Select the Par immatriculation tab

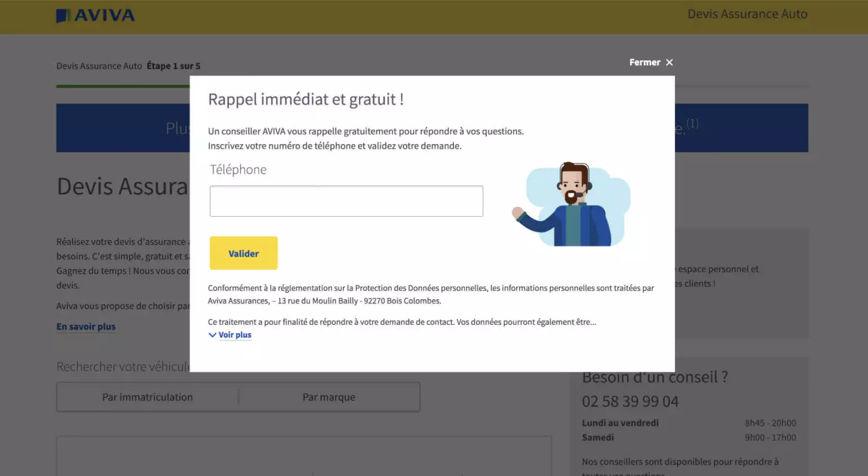(x=147, y=397)
